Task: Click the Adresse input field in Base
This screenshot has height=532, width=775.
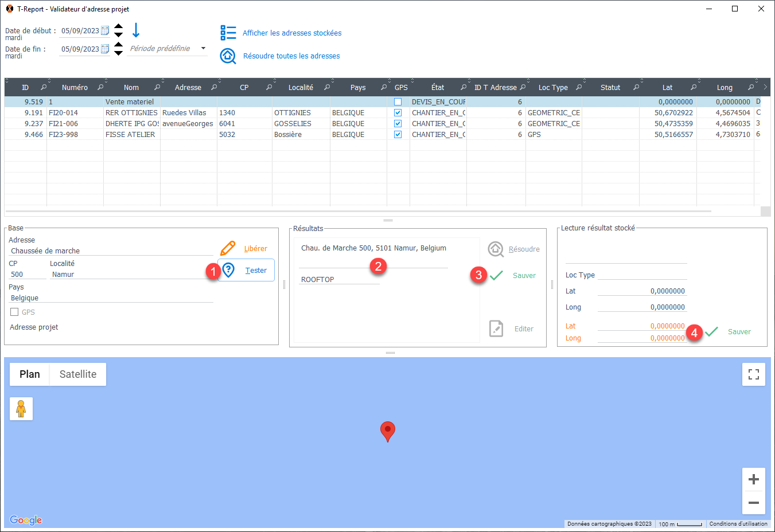Action: (111, 251)
